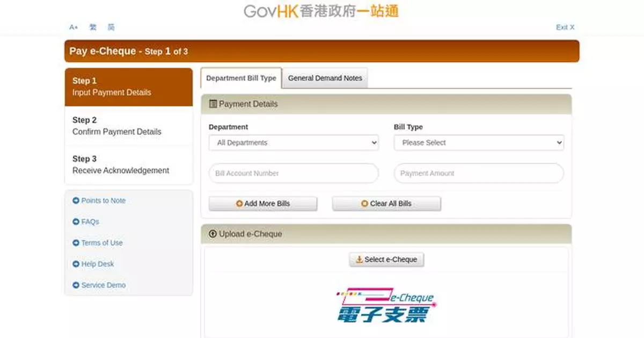Exit the Pay e-Cheque service
Viewport: 644px width, 338px height.
565,27
